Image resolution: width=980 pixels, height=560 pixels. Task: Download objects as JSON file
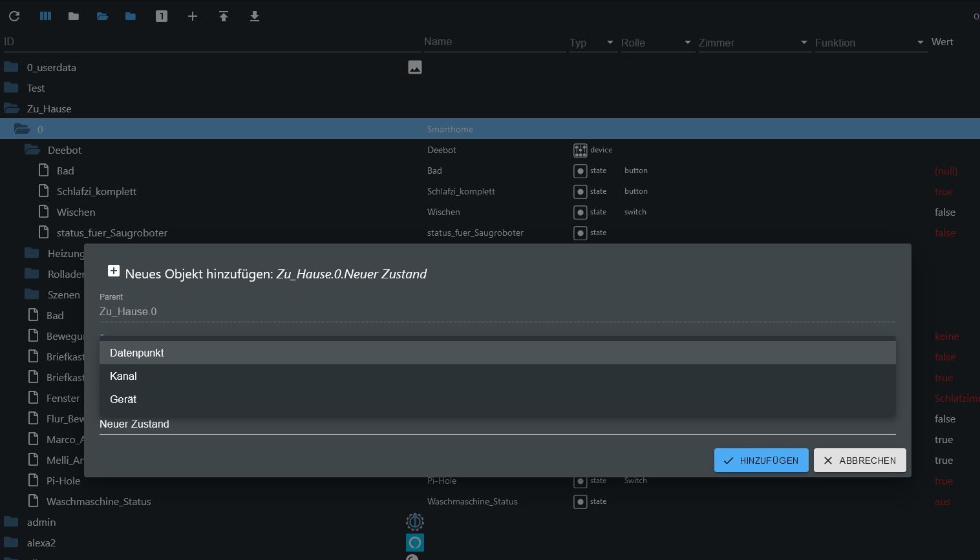255,16
